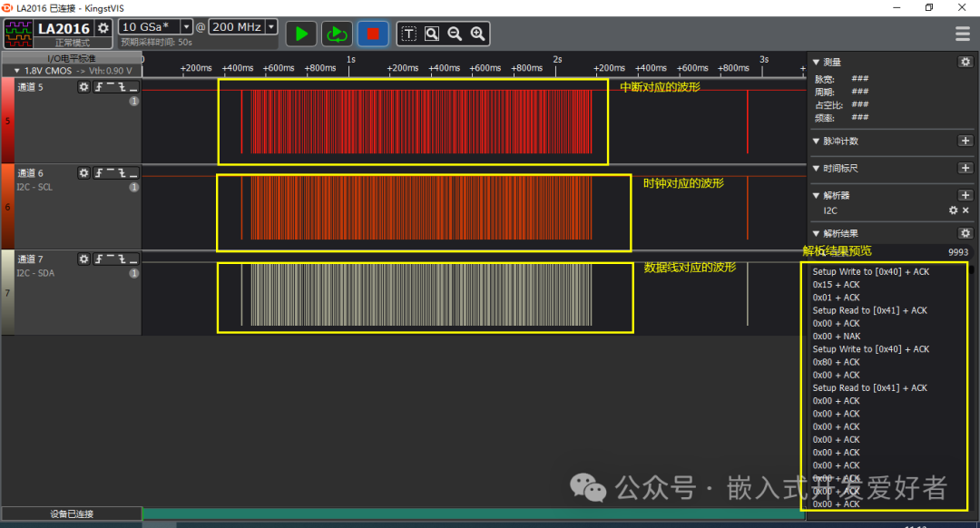Start repeated capture with loop play button
The height and width of the screenshot is (528, 980).
coord(337,34)
